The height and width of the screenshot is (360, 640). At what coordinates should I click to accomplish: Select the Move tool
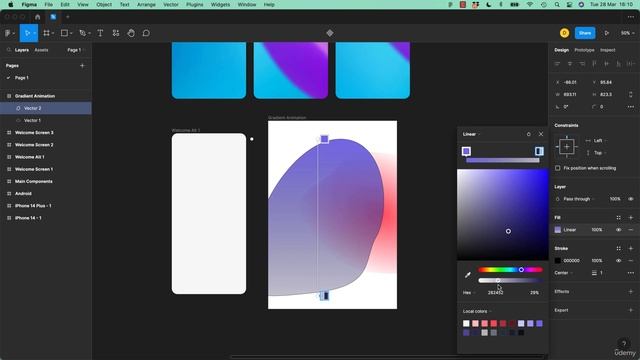point(27,33)
